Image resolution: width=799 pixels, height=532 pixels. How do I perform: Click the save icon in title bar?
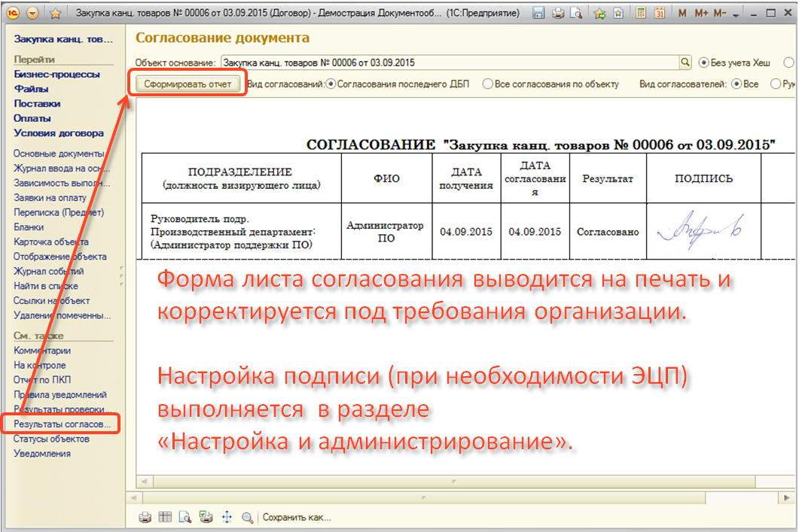538,14
